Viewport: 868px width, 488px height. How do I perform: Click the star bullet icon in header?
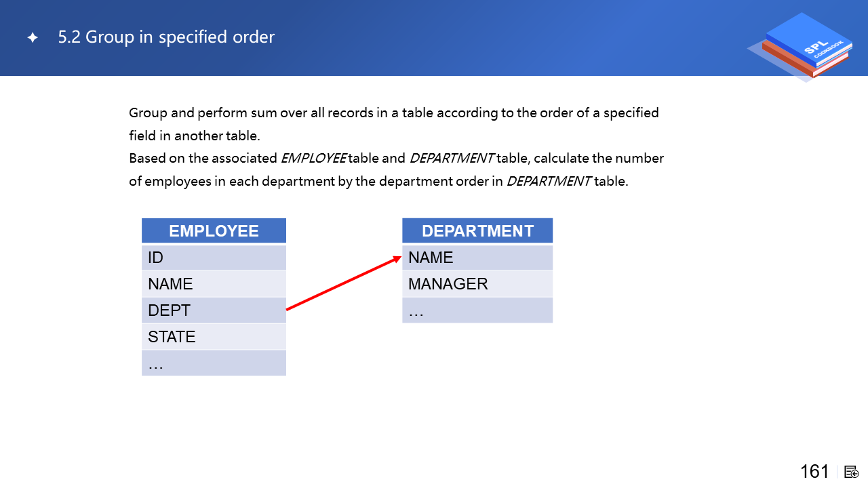tap(32, 38)
